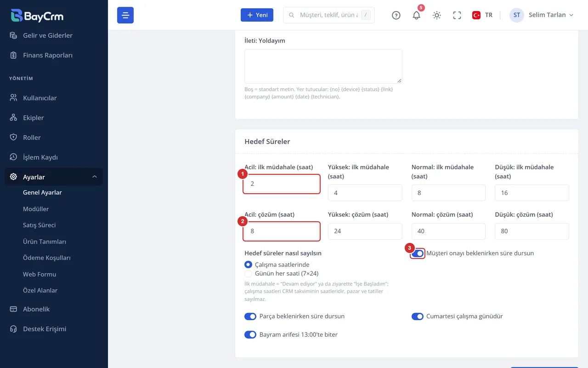588x368 pixels.
Task: Open Satış Süreci submenu item
Action: (40, 225)
